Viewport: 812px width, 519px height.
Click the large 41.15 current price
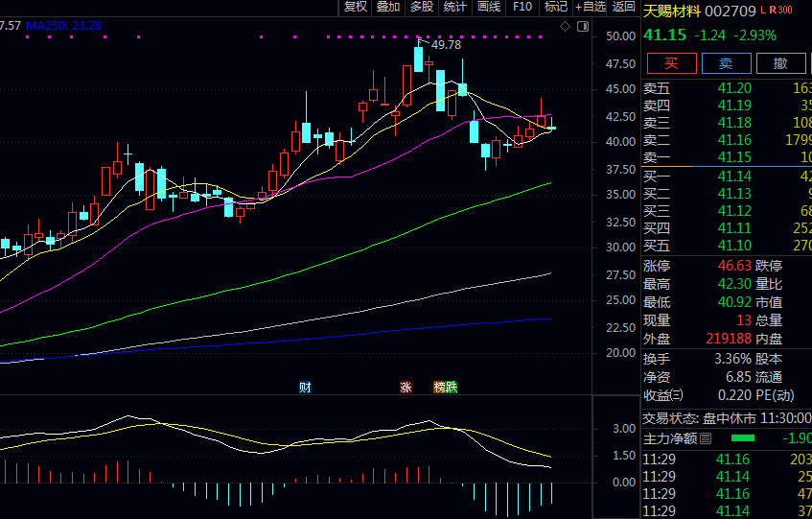click(x=664, y=35)
